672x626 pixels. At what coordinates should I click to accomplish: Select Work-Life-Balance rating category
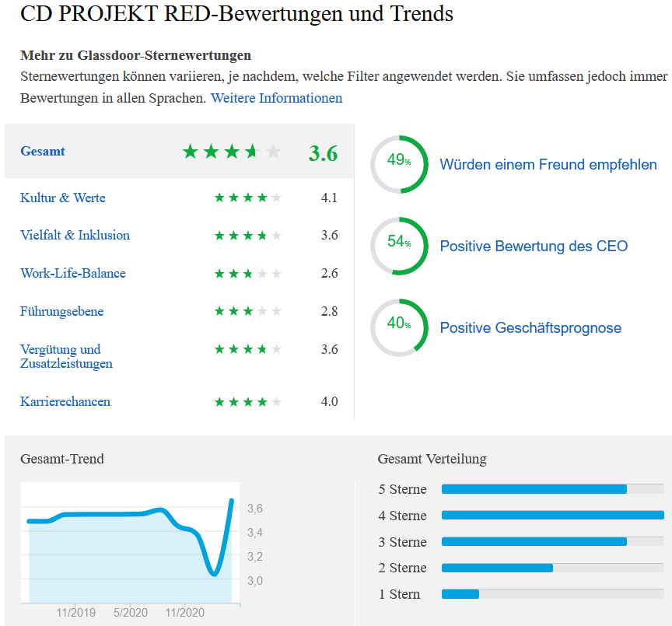click(x=73, y=274)
